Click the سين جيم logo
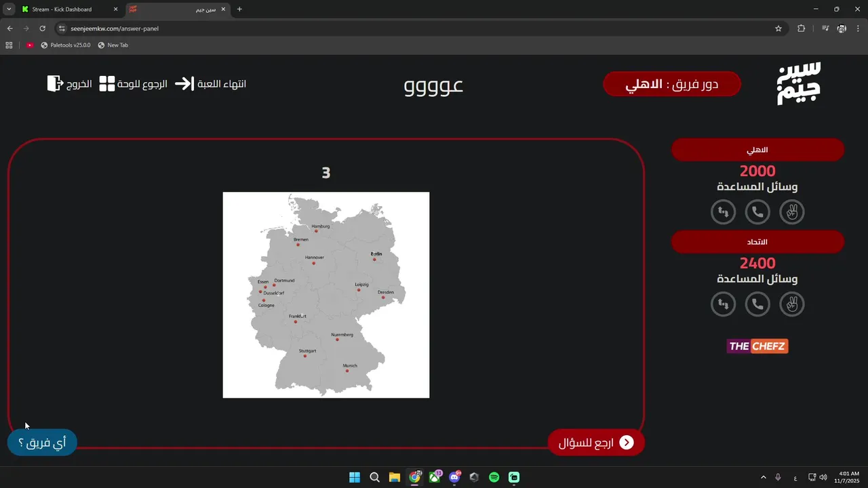Viewport: 868px width, 488px height. (x=799, y=83)
